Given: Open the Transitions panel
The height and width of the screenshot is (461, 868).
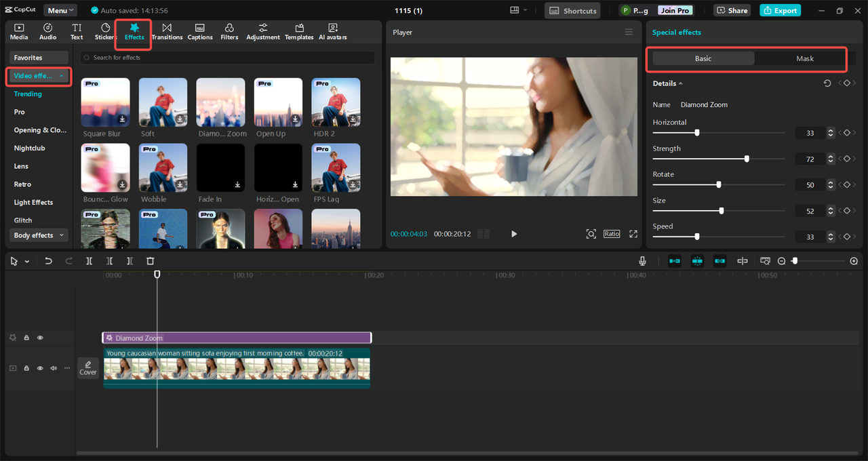Looking at the screenshot, I should click(167, 31).
